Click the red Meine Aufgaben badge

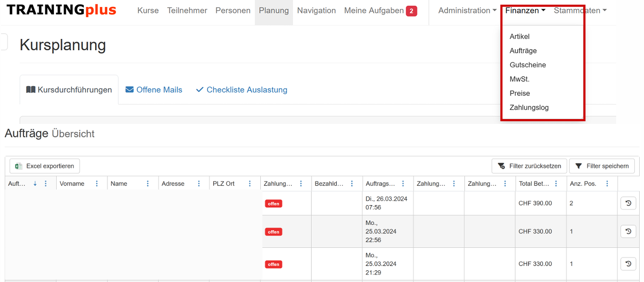[411, 11]
